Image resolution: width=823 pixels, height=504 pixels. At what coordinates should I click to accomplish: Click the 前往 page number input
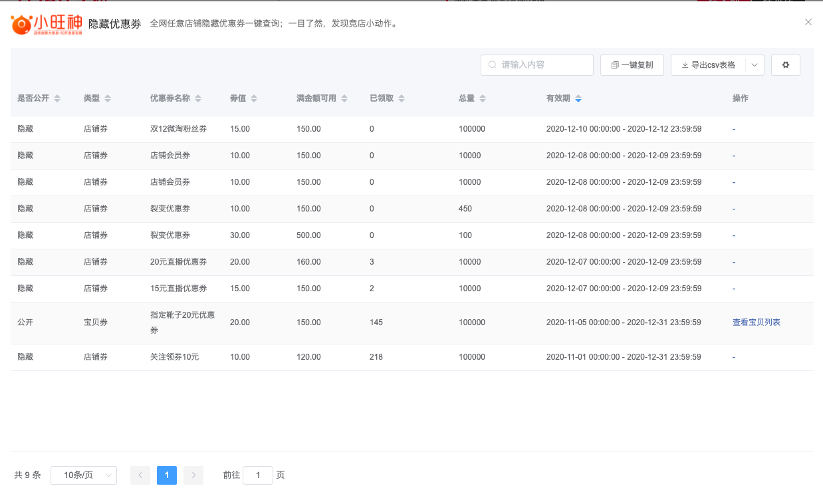click(x=258, y=475)
